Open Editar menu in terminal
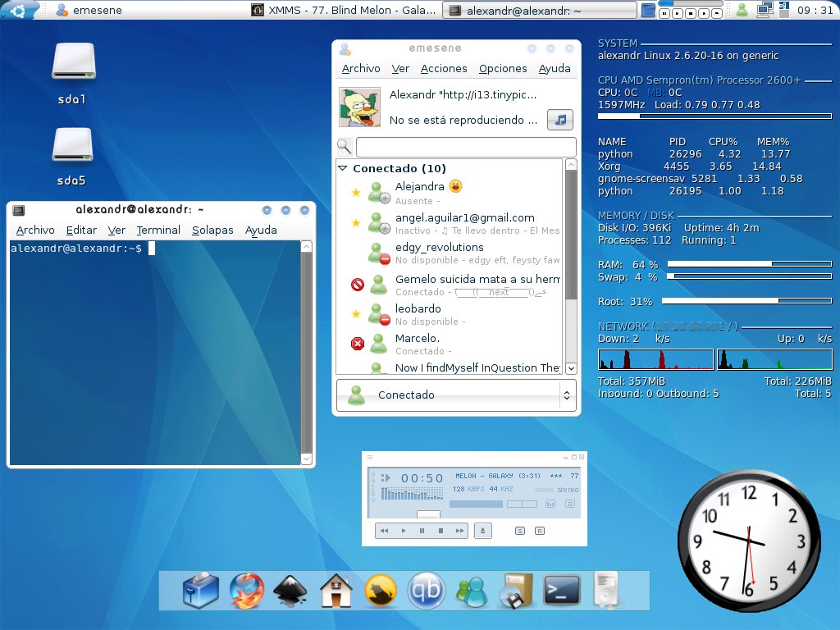 [x=81, y=231]
